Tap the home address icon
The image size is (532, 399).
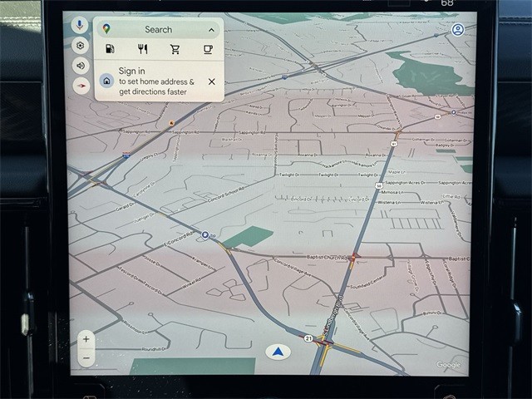106,81
